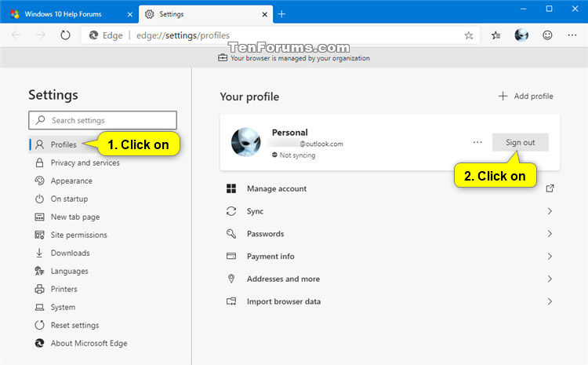The image size is (588, 365).
Task: Expand the Passwords row chevron
Action: coord(550,234)
